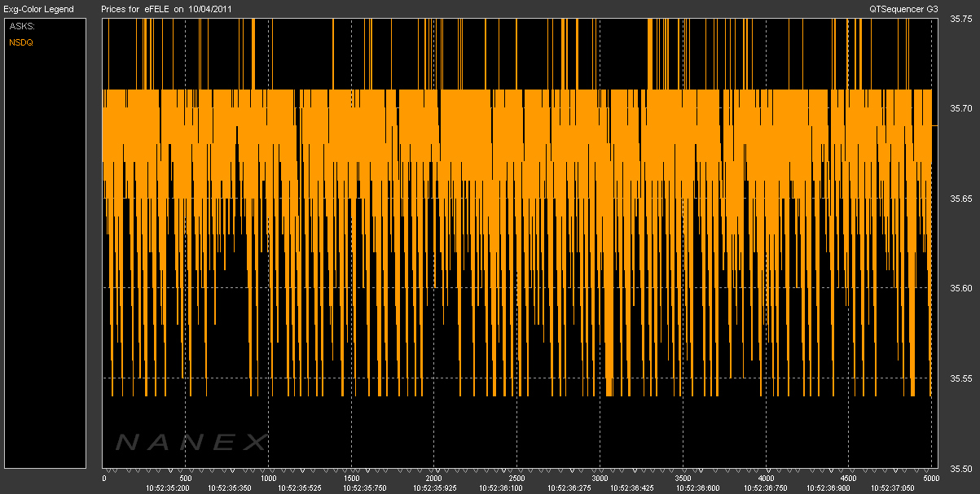Click the 2500 sequence axis label

pos(516,479)
